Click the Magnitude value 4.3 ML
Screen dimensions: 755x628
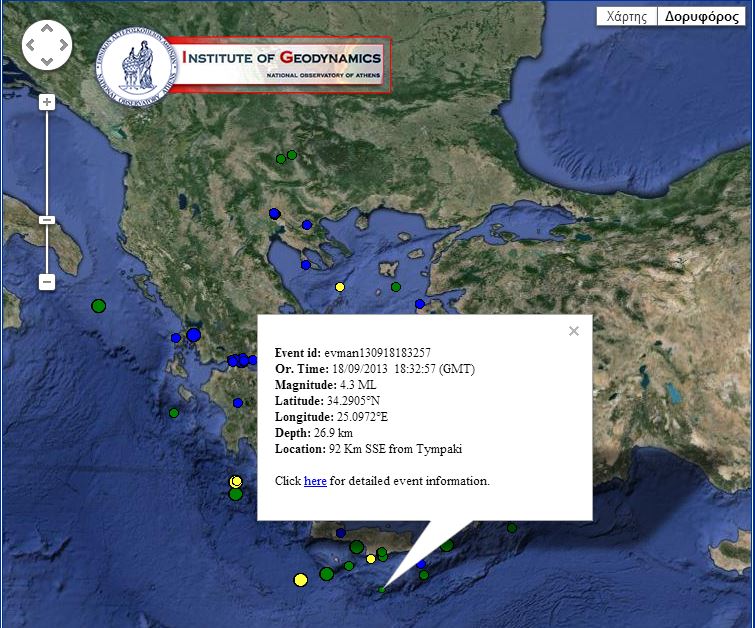pos(358,385)
